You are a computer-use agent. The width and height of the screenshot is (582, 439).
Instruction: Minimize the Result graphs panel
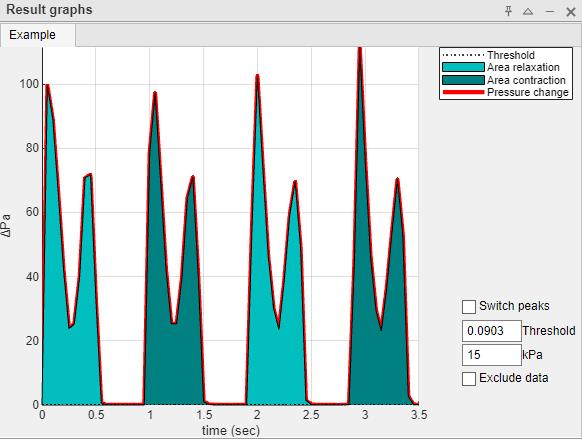pos(550,12)
